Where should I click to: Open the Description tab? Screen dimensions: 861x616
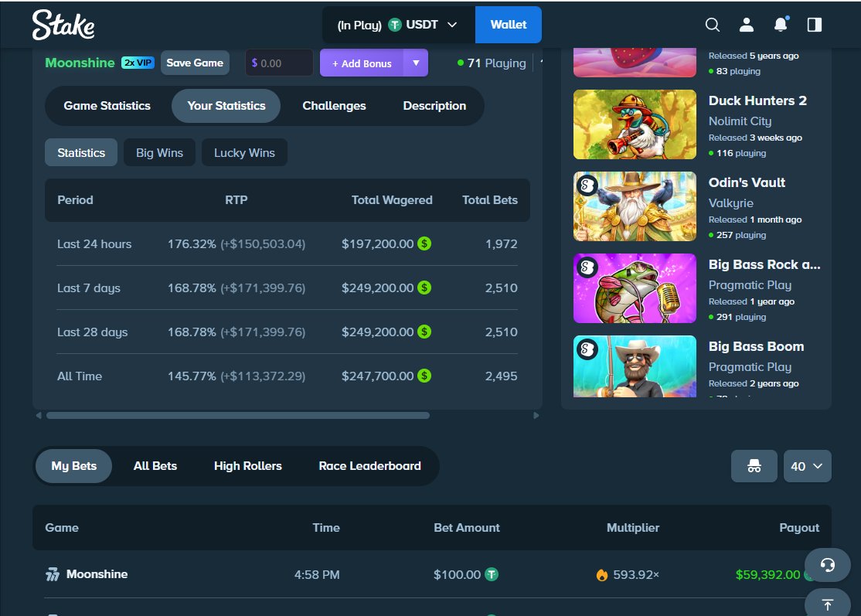coord(434,106)
